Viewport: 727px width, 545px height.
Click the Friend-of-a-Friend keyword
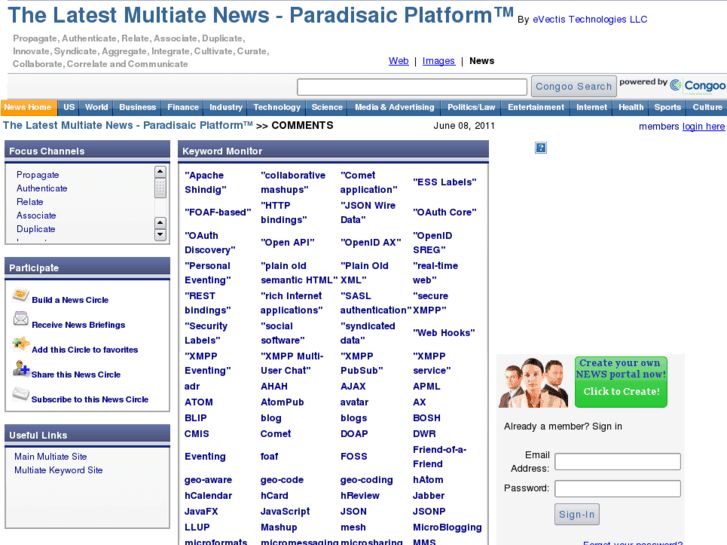tap(440, 456)
